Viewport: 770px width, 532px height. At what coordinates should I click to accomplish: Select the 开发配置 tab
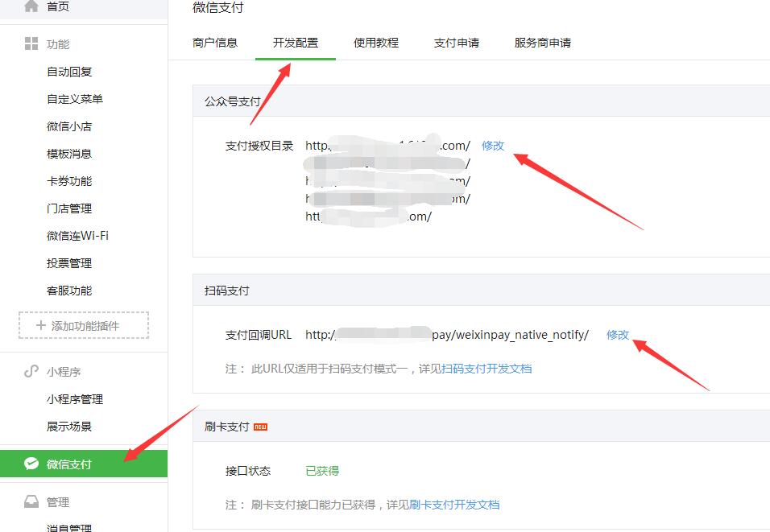(x=295, y=43)
